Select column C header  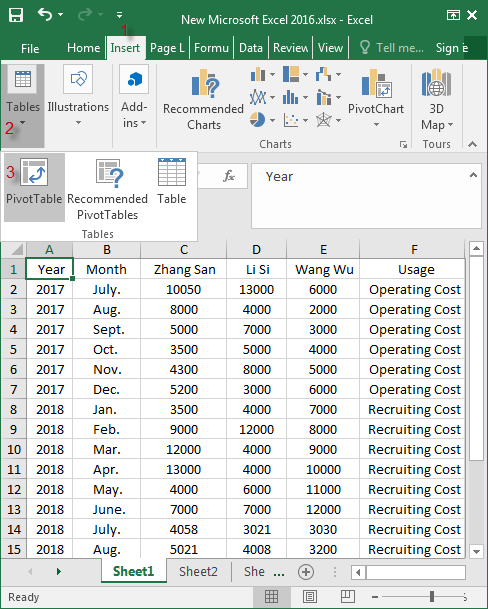coord(184,249)
